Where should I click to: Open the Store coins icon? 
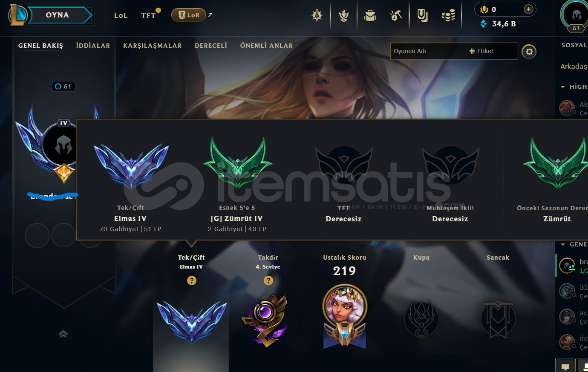tap(448, 16)
